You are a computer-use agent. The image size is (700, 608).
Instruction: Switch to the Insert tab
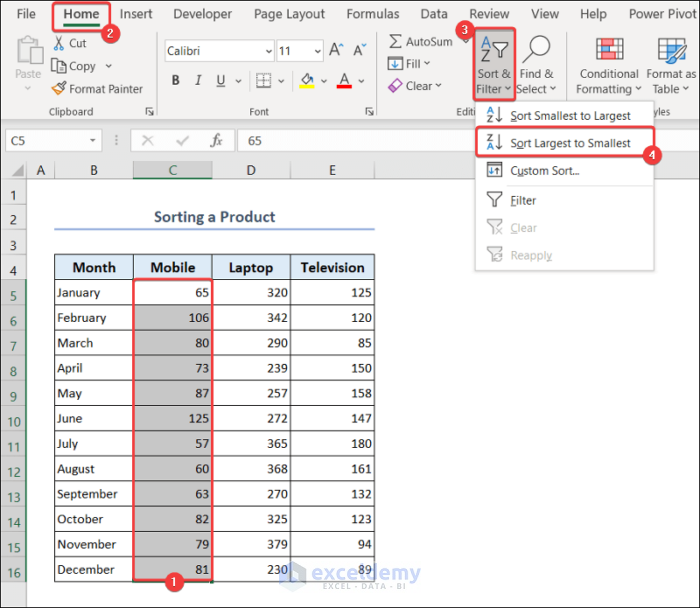pyautogui.click(x=136, y=14)
